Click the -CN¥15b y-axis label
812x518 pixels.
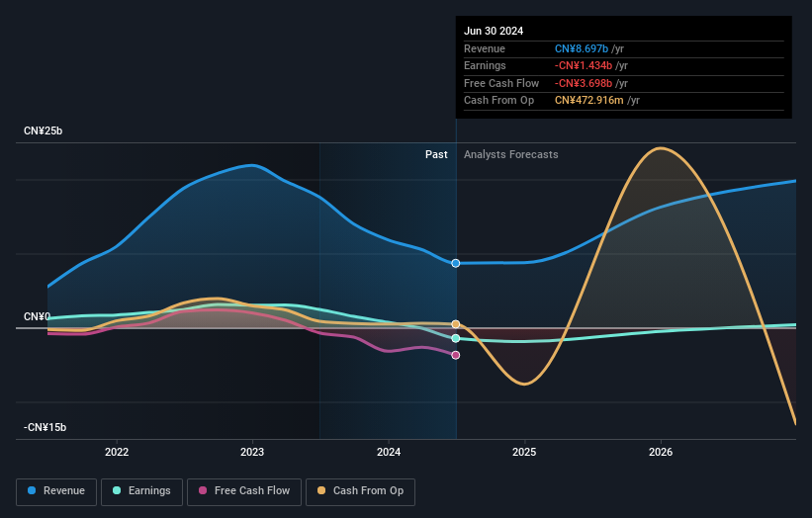[x=45, y=427]
